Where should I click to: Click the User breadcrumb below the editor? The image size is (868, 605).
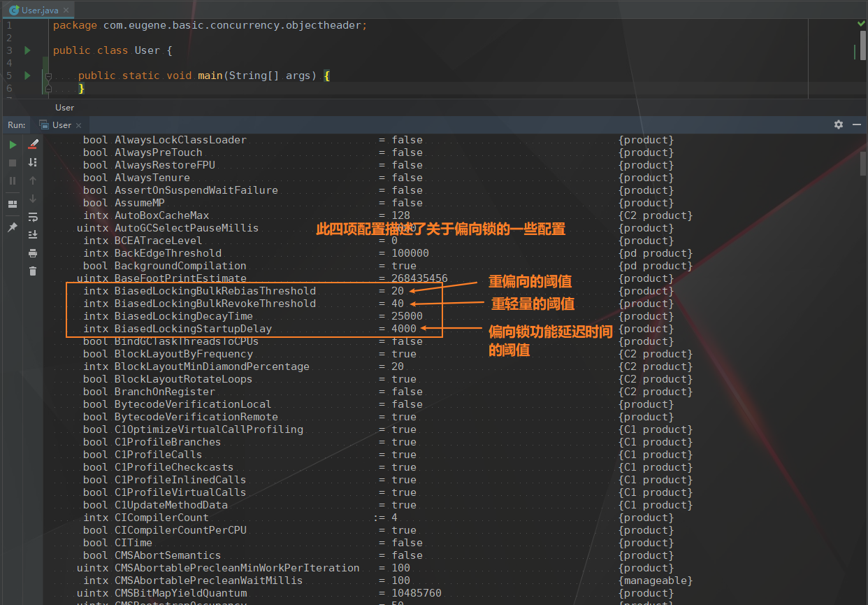tap(64, 107)
